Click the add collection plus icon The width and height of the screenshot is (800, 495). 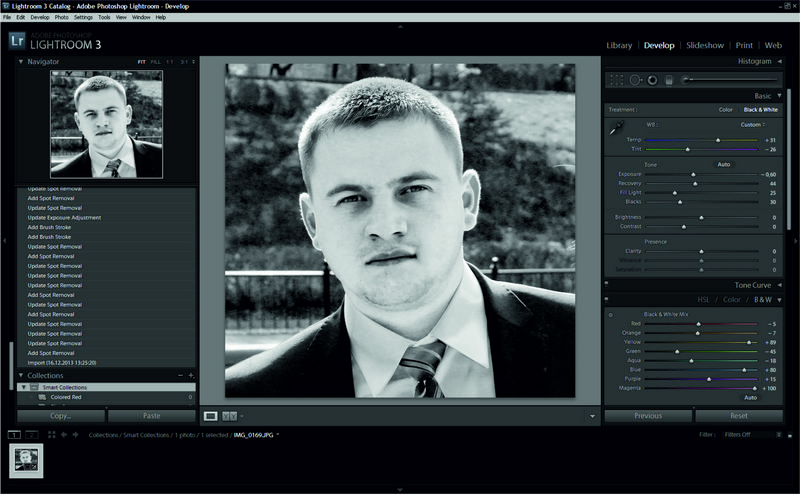[x=191, y=375]
